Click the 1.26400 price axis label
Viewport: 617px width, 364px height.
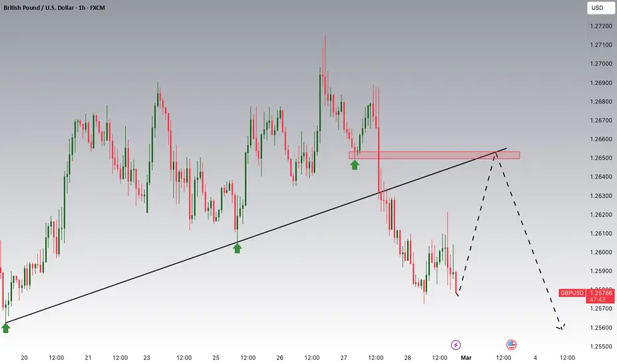point(600,177)
